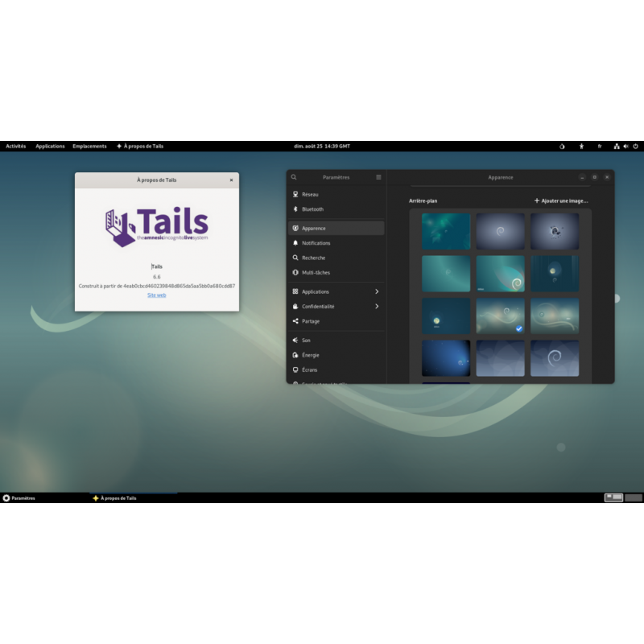Open the Paramètres hamburger menu
644x644 pixels.
tap(378, 177)
